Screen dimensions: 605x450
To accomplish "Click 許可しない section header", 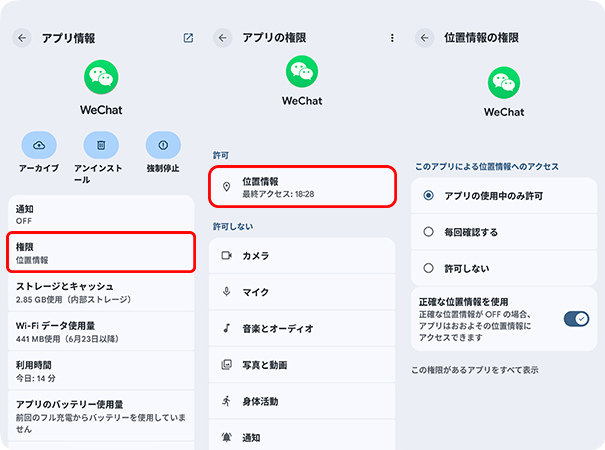I will click(233, 227).
